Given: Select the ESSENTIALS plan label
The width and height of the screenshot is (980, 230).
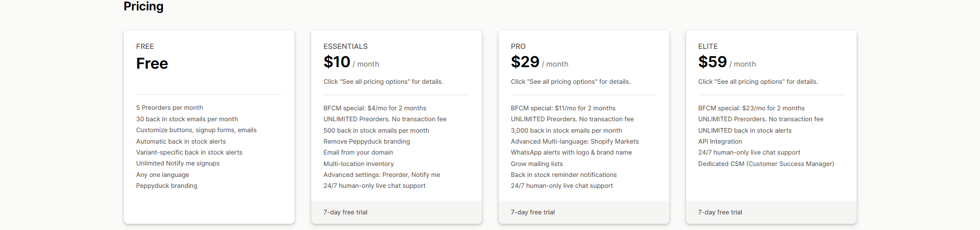Looking at the screenshot, I should [346, 46].
